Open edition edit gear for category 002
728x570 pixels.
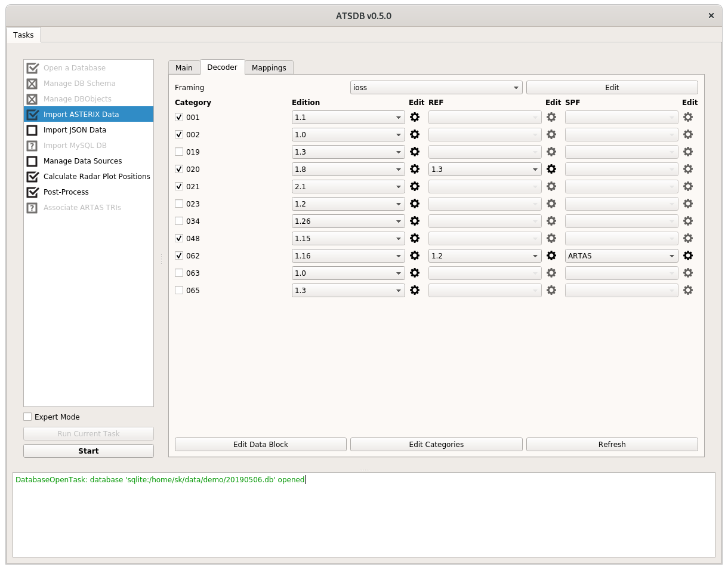[x=415, y=135]
